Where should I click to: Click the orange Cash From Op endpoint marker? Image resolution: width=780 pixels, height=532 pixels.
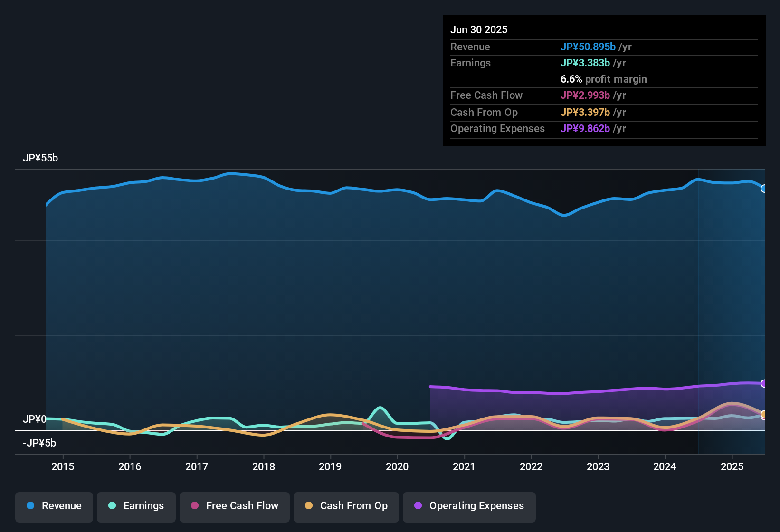click(764, 414)
